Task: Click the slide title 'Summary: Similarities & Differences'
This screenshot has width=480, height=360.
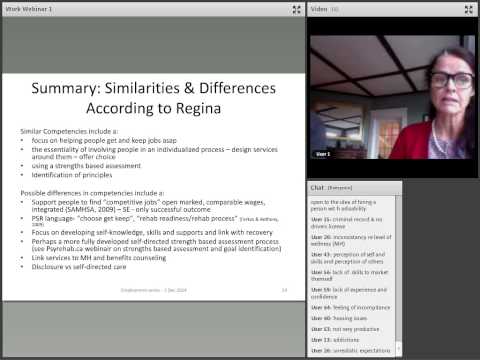Action: (154, 88)
